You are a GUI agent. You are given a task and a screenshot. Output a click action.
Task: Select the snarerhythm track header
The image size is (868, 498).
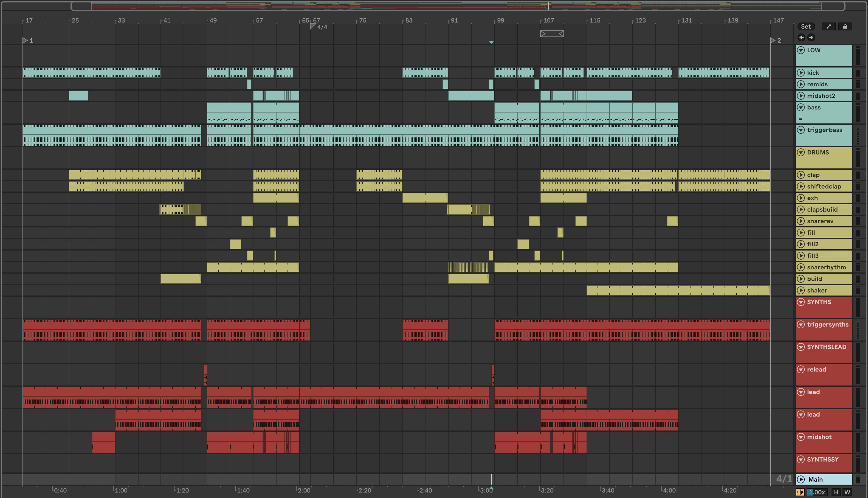[824, 267]
